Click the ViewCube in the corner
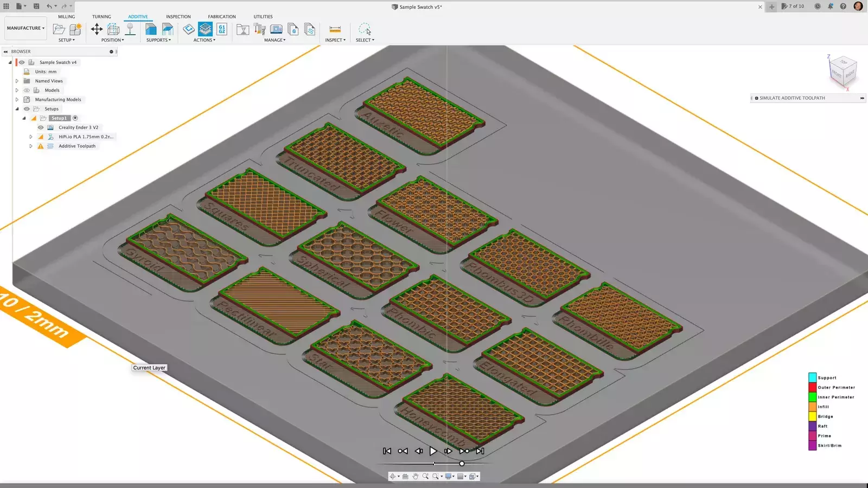868x488 pixels. pyautogui.click(x=843, y=72)
